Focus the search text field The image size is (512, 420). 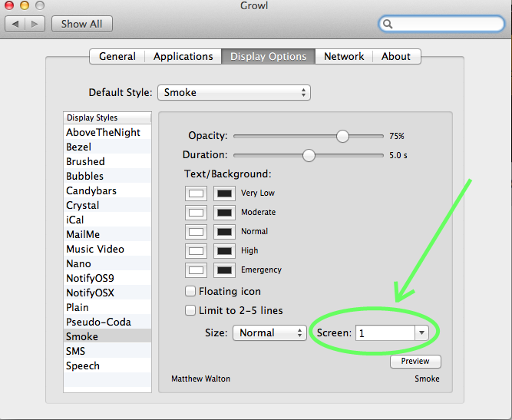click(441, 24)
